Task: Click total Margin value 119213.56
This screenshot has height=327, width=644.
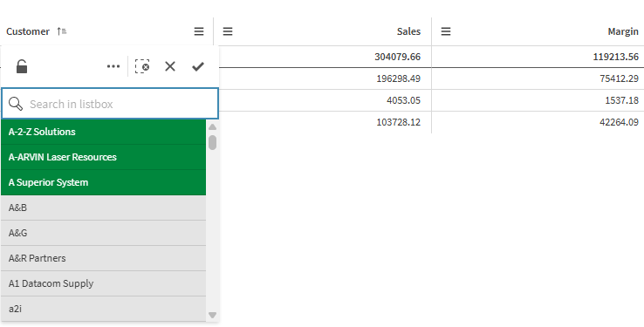Action: (616, 57)
